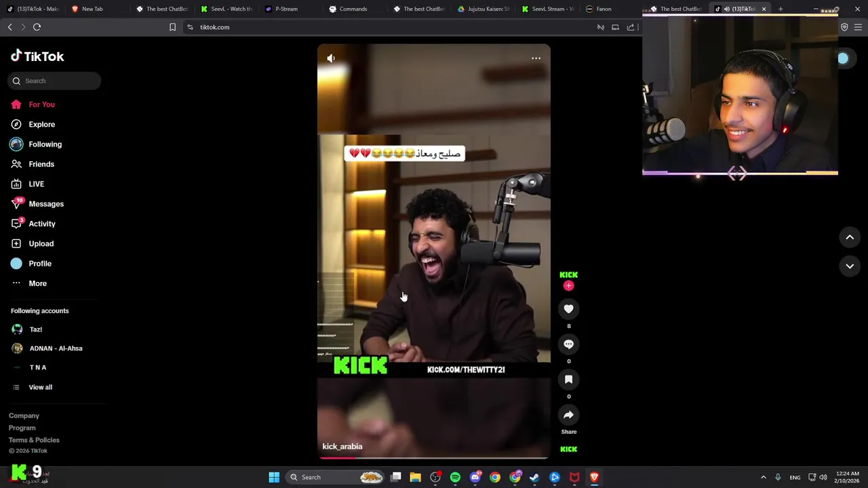The width and height of the screenshot is (868, 488).
Task: Go to previous video with up chevron
Action: pyautogui.click(x=850, y=237)
